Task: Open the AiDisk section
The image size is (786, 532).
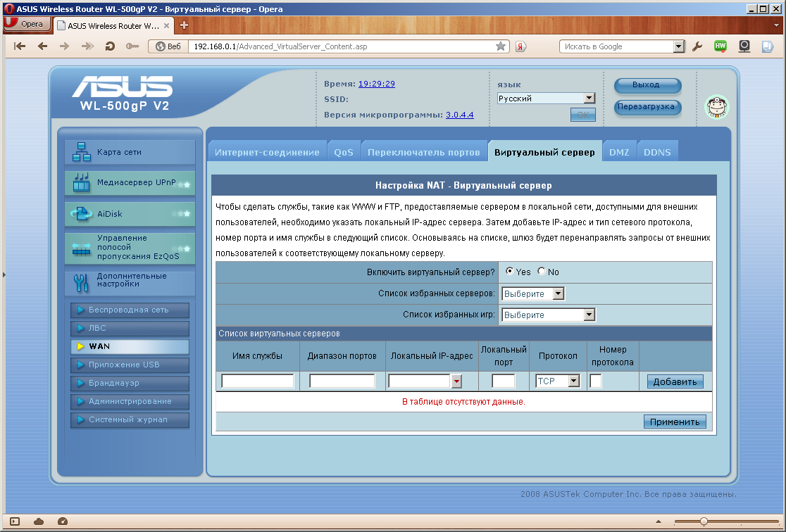Action: (130, 214)
